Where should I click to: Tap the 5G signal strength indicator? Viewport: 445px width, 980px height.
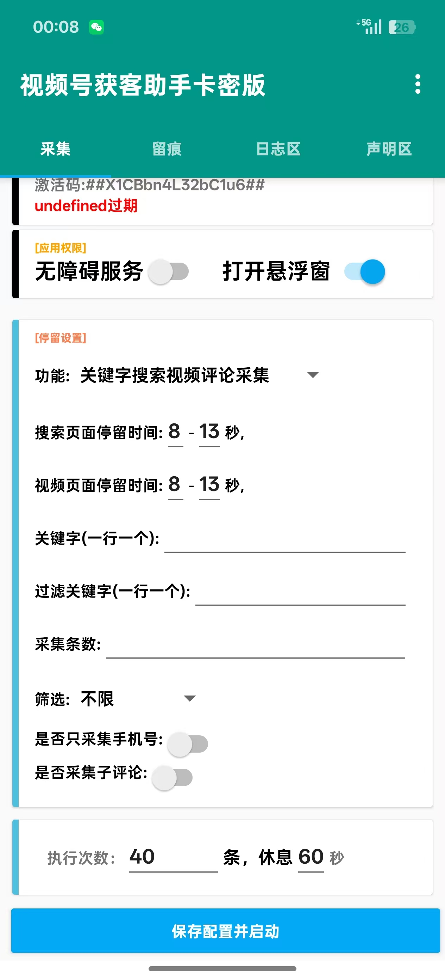(370, 27)
